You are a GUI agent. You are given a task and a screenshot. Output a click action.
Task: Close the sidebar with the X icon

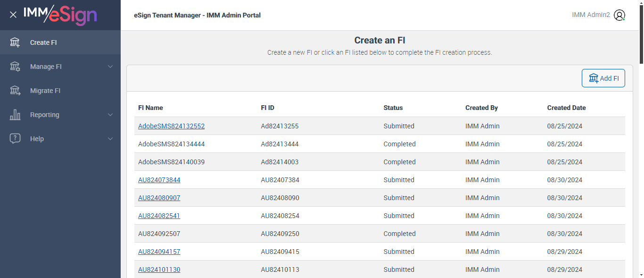[x=13, y=15]
